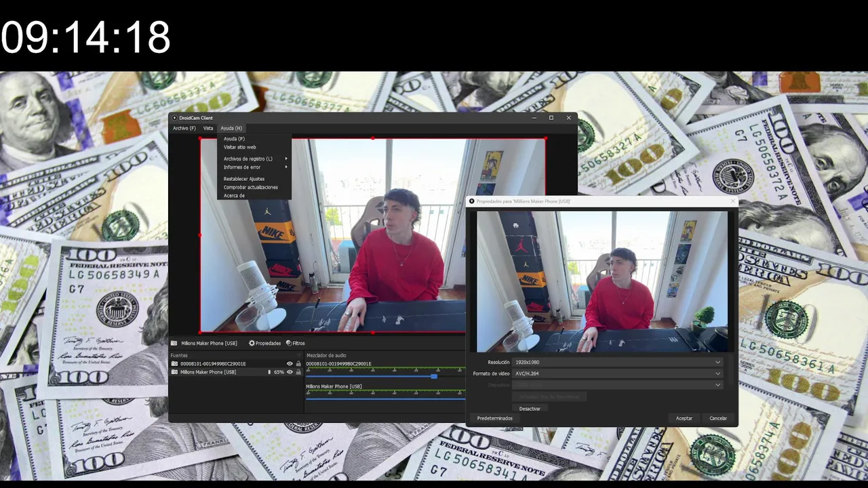Click the camera icon of source 00008101-001949980C29001E
Viewport: 868px width, 488px height.
174,364
